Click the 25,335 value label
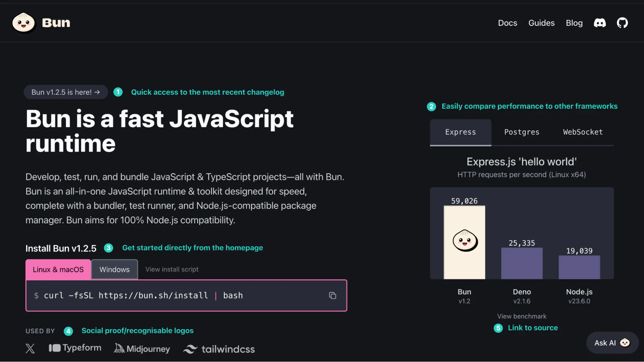The height and width of the screenshot is (362, 644). point(522,243)
